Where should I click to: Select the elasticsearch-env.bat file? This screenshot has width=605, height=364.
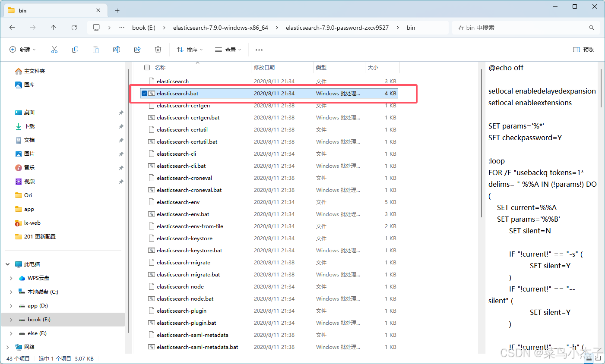pos(183,214)
